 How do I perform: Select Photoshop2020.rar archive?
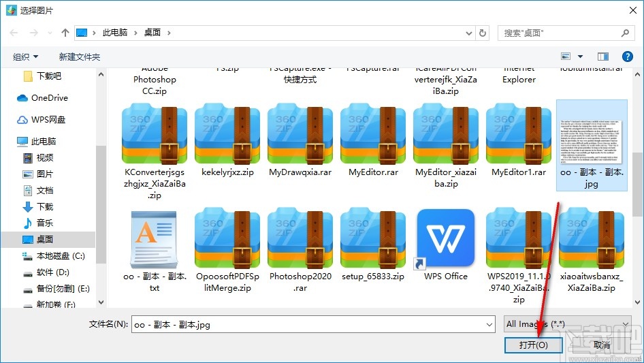pos(300,251)
